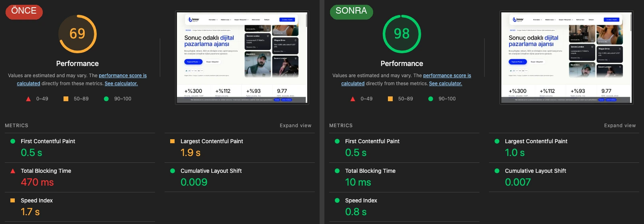Click the orange square legend icon under score 98
Image resolution: width=644 pixels, height=224 pixels.
coord(390,99)
